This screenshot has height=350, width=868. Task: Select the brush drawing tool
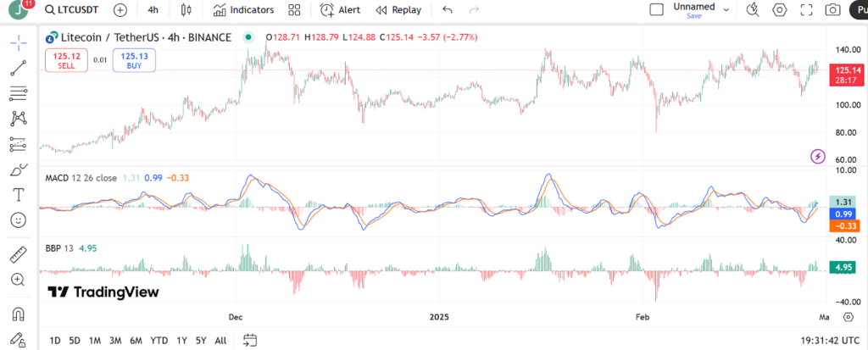[x=19, y=169]
